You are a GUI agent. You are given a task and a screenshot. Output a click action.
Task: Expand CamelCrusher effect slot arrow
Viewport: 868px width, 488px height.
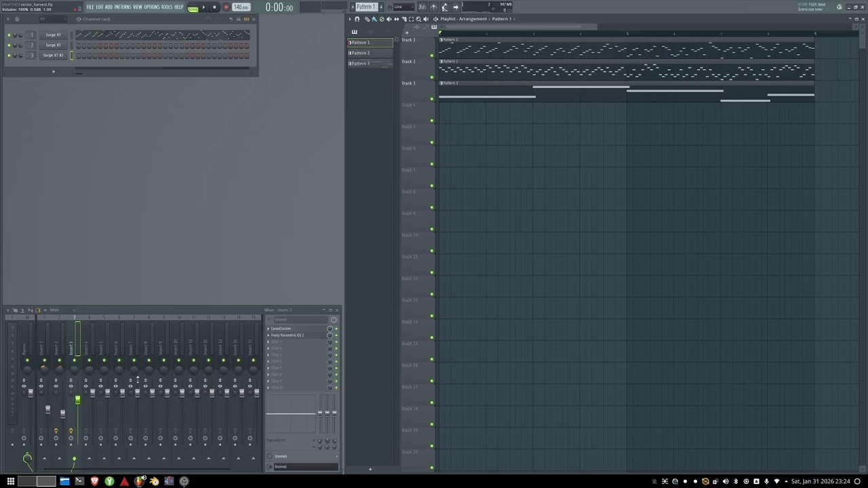[x=269, y=329]
